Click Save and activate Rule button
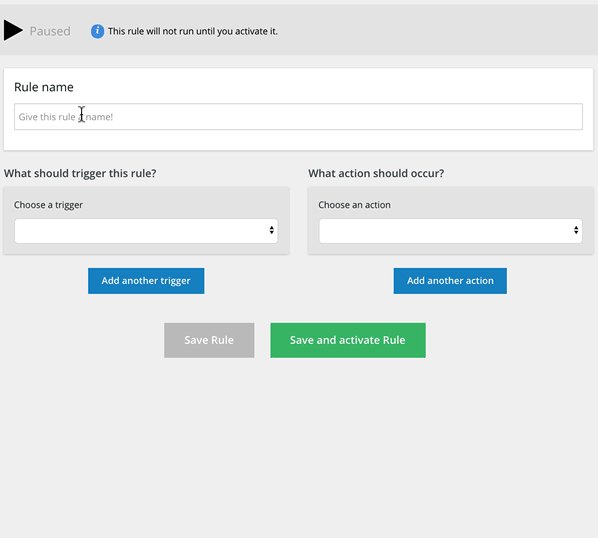This screenshot has width=598, height=538. 348,340
